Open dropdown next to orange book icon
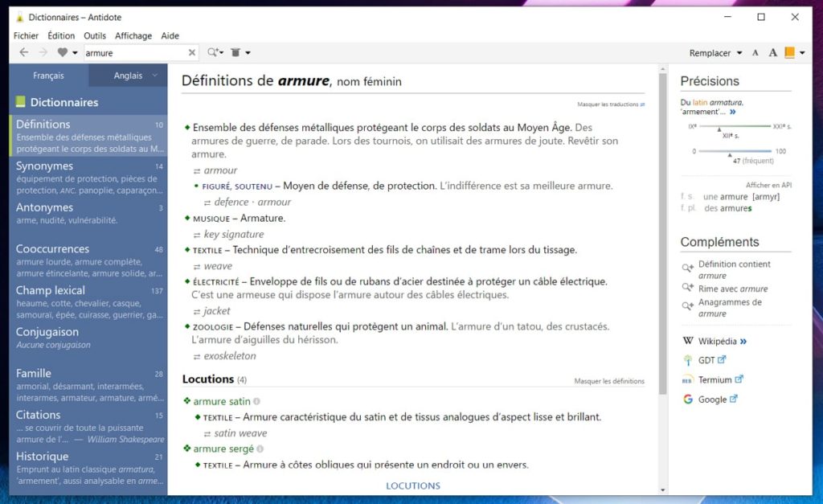 802,53
